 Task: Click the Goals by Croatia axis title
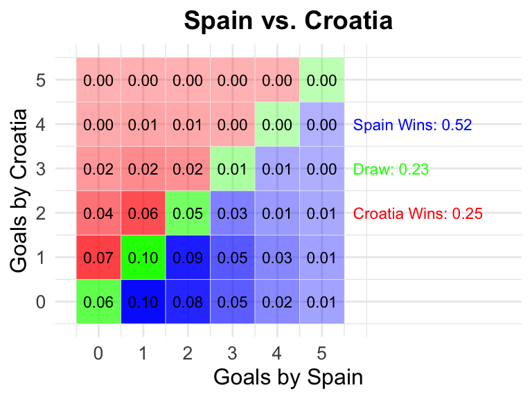(18, 190)
